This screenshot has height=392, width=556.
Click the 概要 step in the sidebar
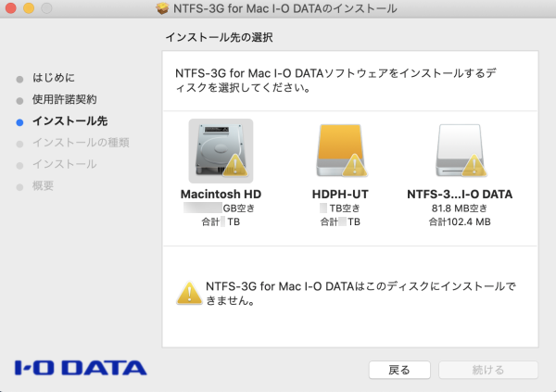click(43, 186)
